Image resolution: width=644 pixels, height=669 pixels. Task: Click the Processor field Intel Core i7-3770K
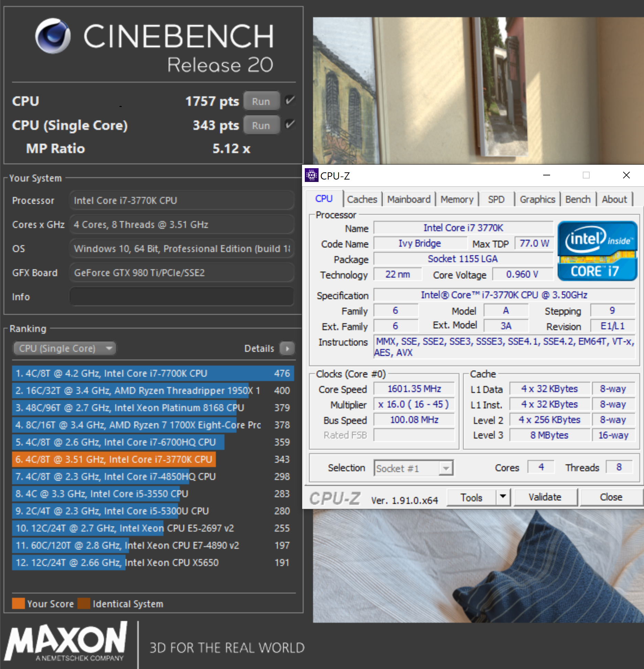point(182,200)
